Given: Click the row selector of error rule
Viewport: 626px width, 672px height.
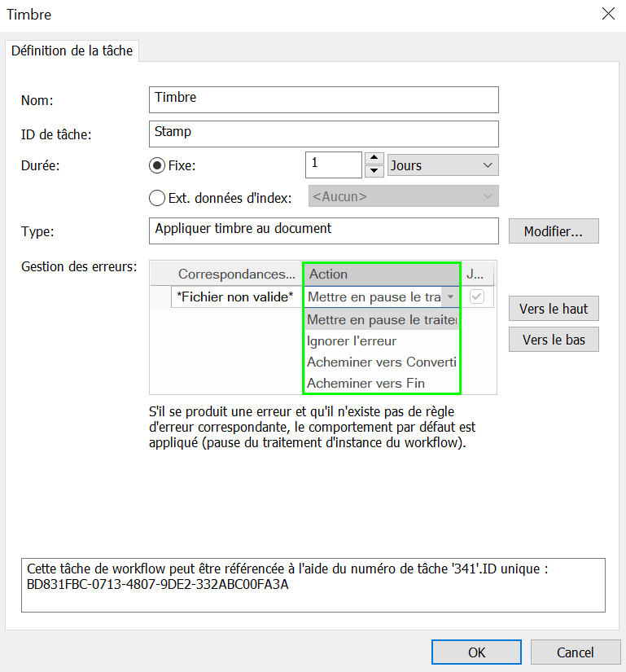Looking at the screenshot, I should (x=161, y=297).
